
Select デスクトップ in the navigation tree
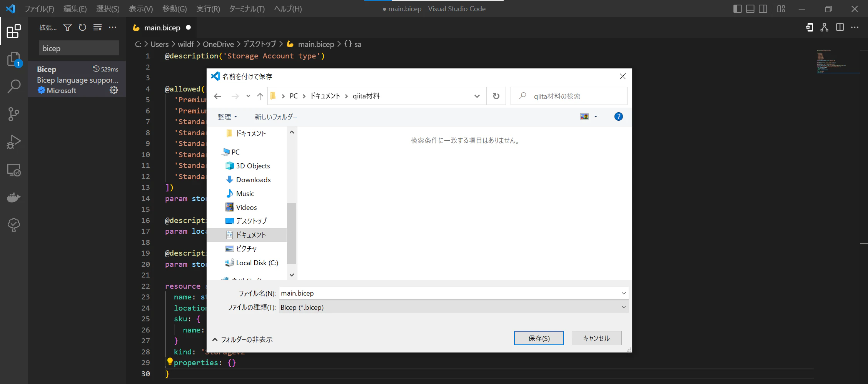point(251,221)
